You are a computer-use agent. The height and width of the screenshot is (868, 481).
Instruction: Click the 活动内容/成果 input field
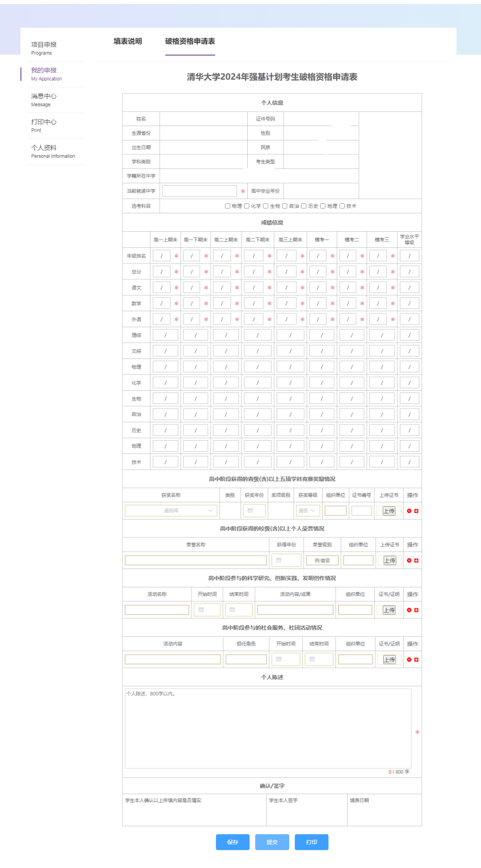pos(295,610)
